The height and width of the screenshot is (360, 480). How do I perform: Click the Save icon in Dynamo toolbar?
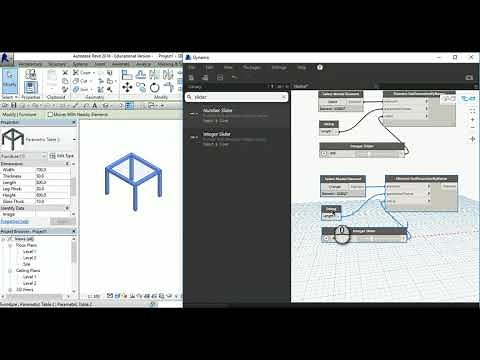pyautogui.click(x=220, y=78)
